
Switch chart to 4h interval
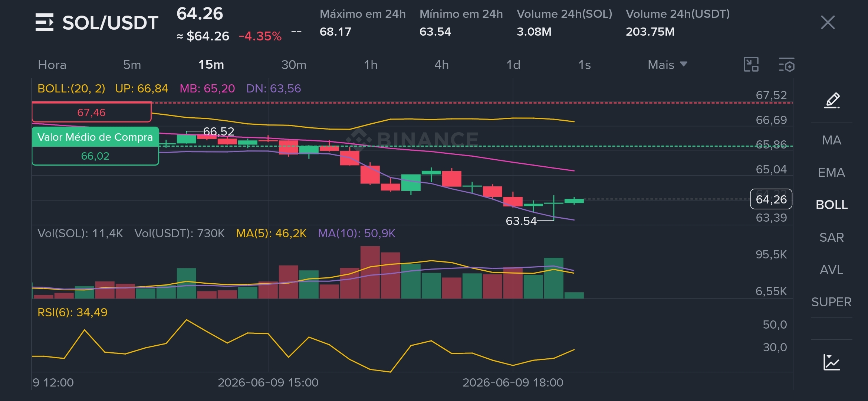[x=441, y=65]
